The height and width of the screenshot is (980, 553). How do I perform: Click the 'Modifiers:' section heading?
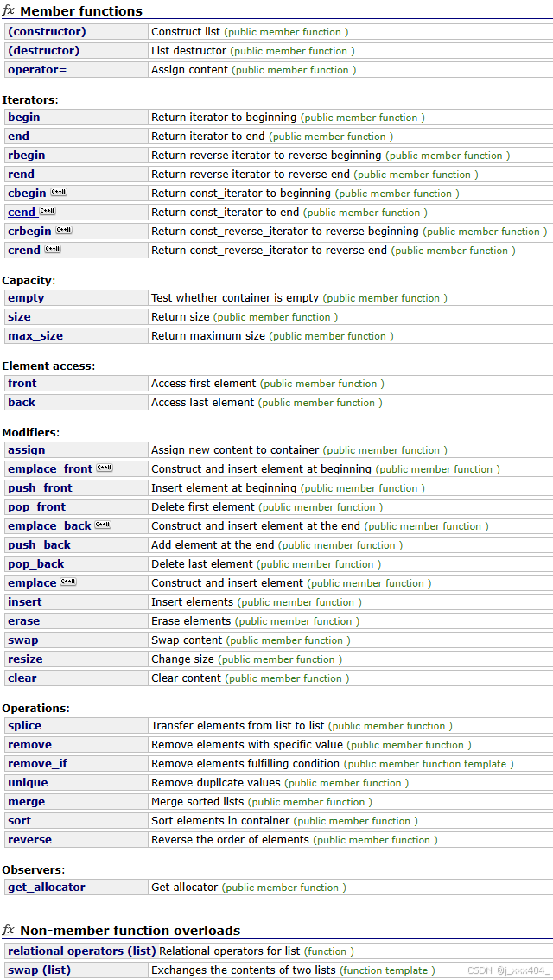[30, 432]
